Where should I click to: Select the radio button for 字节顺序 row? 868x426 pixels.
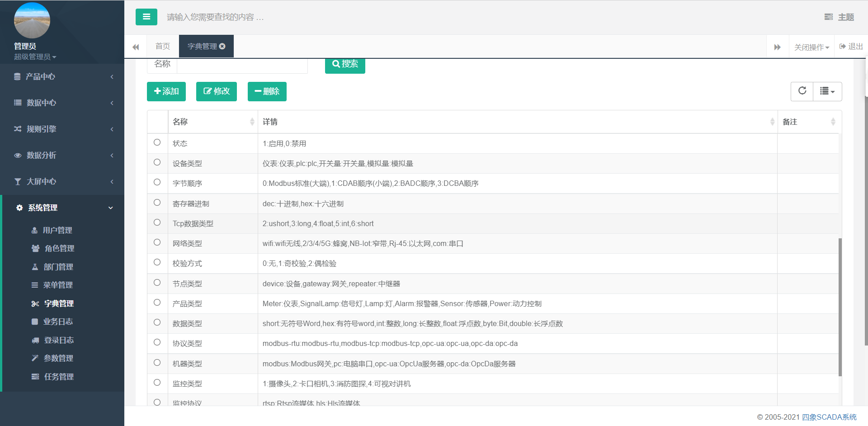click(157, 182)
